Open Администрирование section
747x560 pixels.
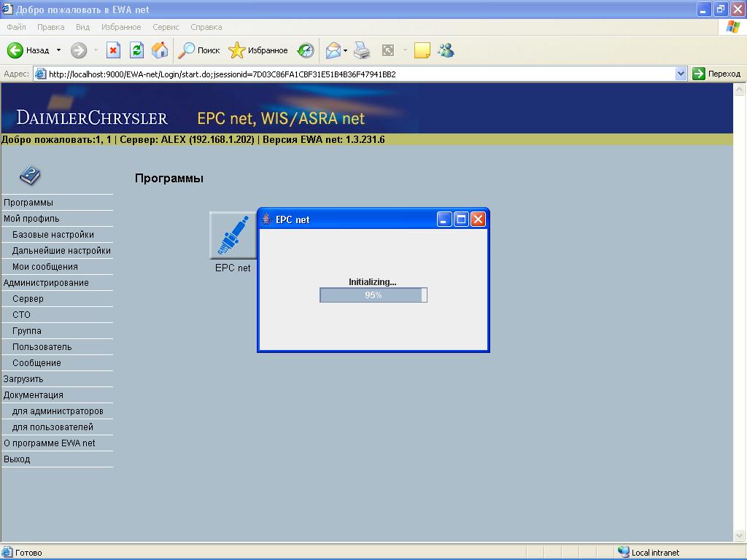pyautogui.click(x=46, y=283)
